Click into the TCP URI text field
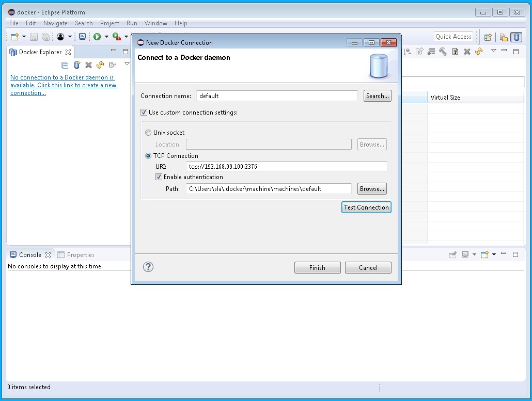Screen dimensions: 532x401 click(286, 167)
